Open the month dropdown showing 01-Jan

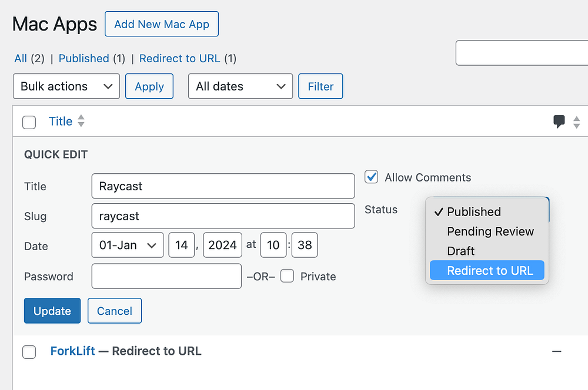pyautogui.click(x=127, y=246)
